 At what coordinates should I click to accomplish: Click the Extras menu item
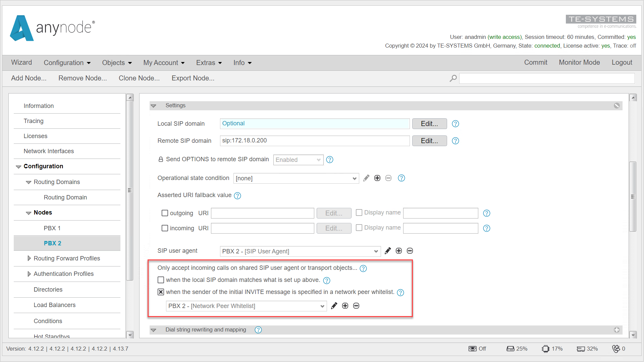pyautogui.click(x=209, y=63)
